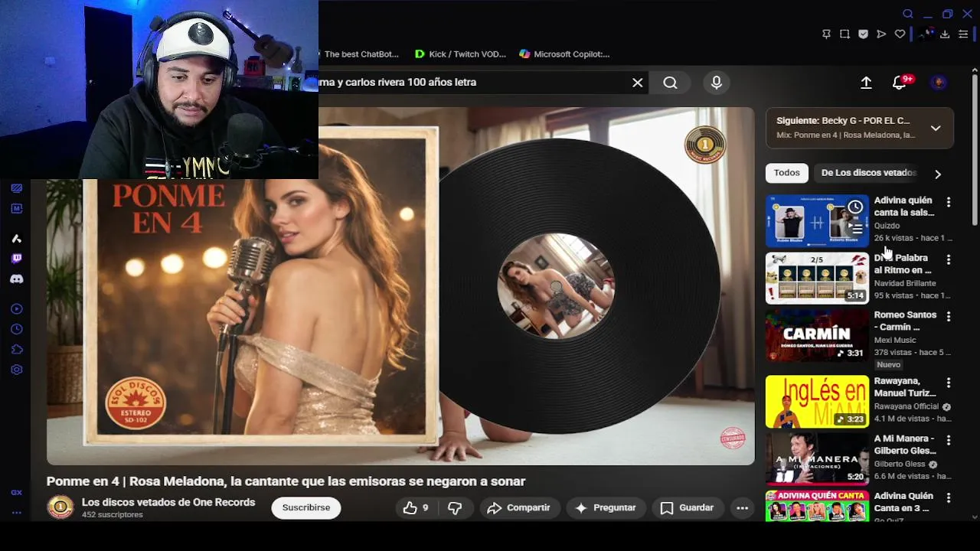Click the YouTube search magnifier button
This screenshot has height=551, width=980.
tap(670, 83)
